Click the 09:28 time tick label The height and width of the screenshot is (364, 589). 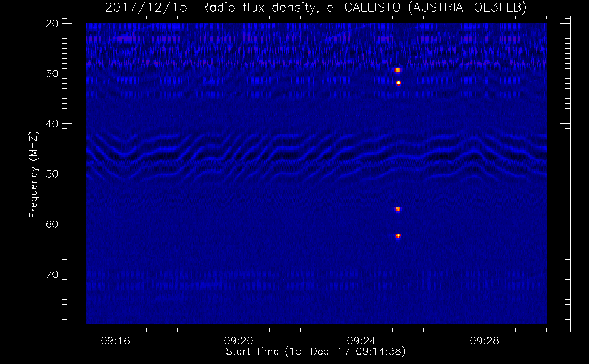coord(485,341)
